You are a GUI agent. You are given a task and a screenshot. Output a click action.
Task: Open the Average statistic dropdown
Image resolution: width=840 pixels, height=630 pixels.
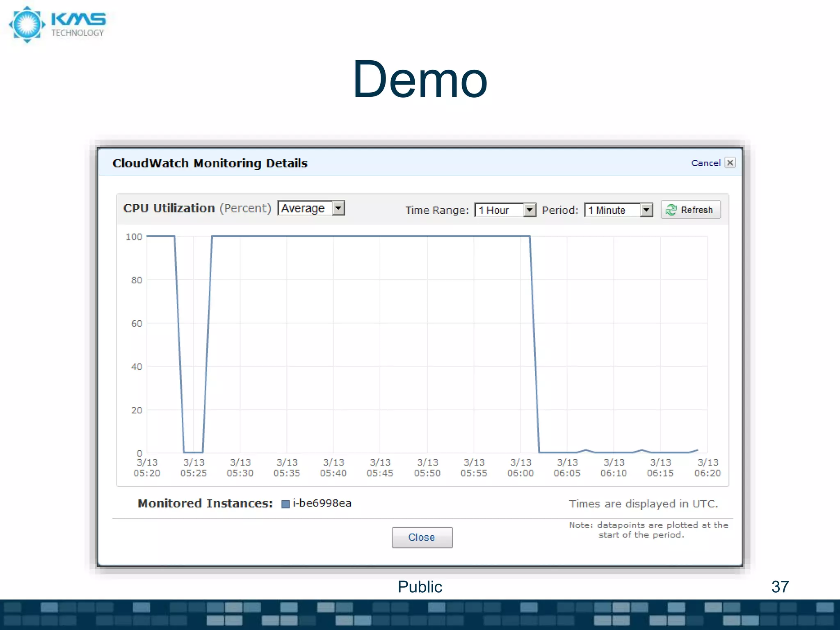point(311,208)
